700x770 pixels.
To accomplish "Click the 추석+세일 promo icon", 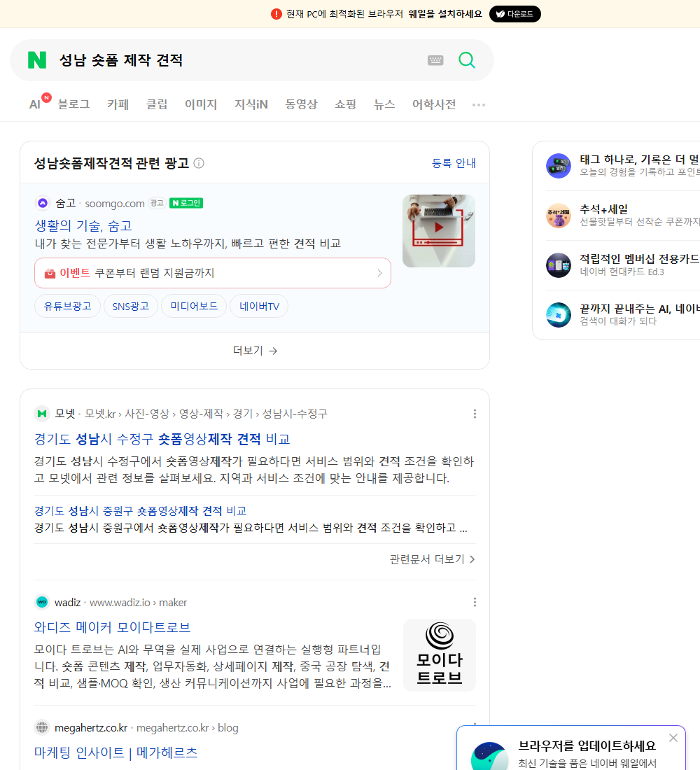I will (559, 215).
